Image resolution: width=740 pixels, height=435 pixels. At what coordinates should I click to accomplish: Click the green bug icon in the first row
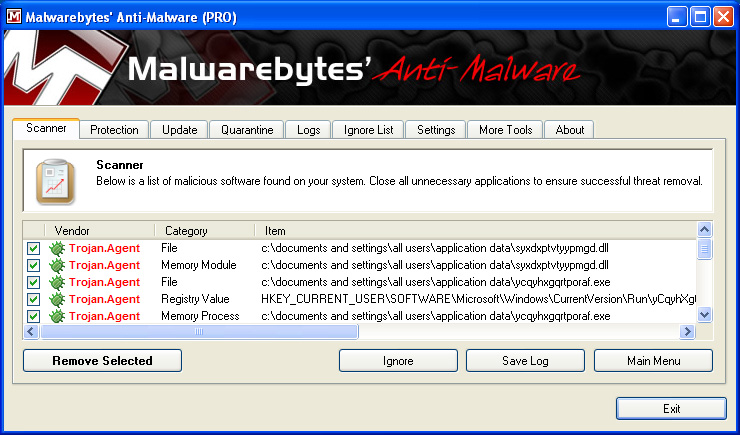pos(57,248)
